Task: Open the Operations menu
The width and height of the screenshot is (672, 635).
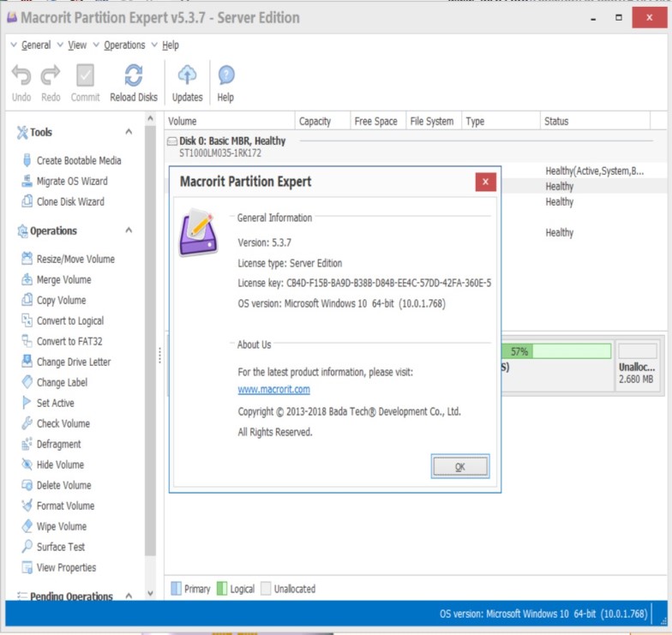Action: tap(124, 45)
